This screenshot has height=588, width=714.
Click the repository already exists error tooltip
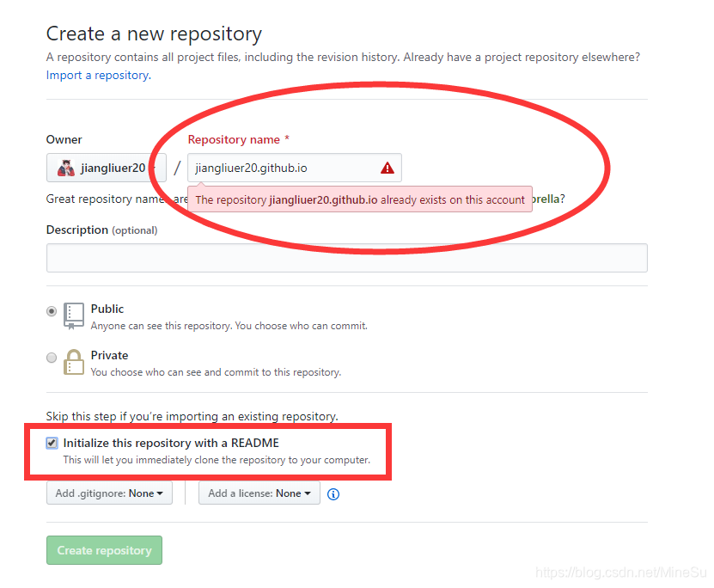pyautogui.click(x=361, y=199)
